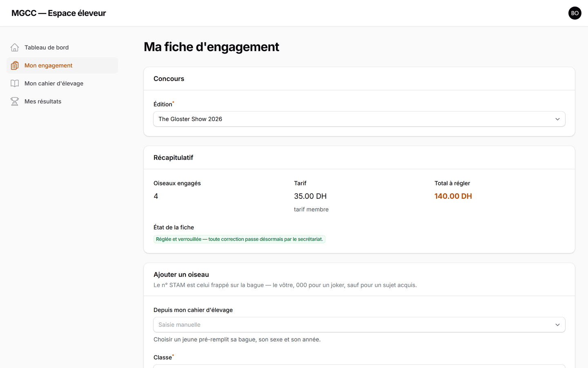Expand the Saisie manuelle dropdown chevron
The height and width of the screenshot is (368, 588).
(x=557, y=325)
